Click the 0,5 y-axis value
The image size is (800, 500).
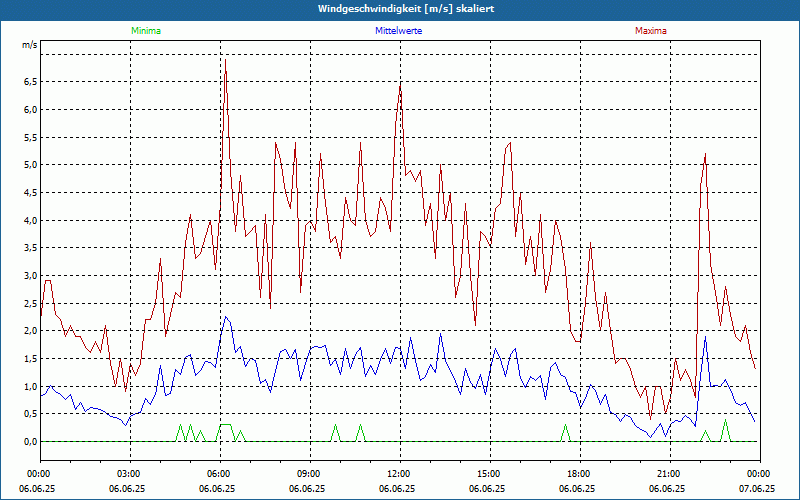coord(31,414)
